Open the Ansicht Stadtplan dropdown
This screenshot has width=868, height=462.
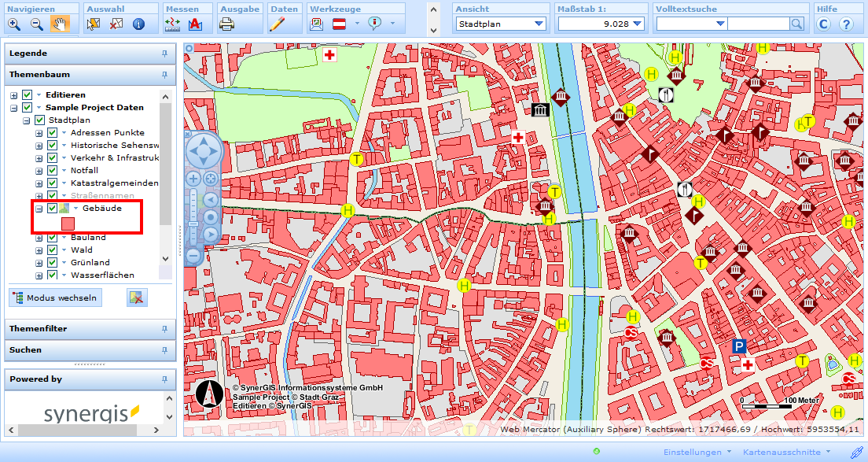(540, 24)
